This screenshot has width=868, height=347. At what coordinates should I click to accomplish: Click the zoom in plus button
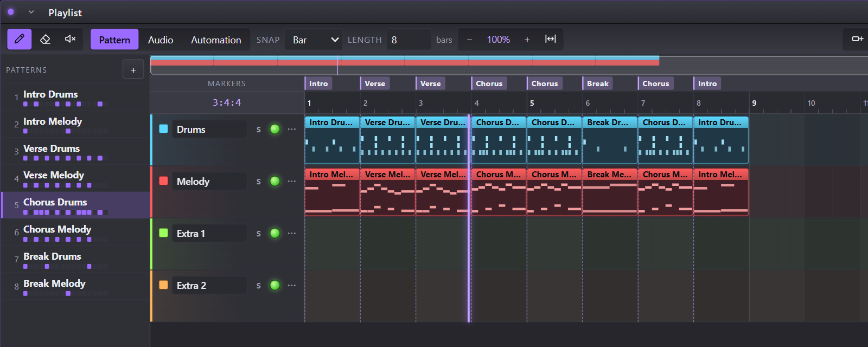pos(527,40)
